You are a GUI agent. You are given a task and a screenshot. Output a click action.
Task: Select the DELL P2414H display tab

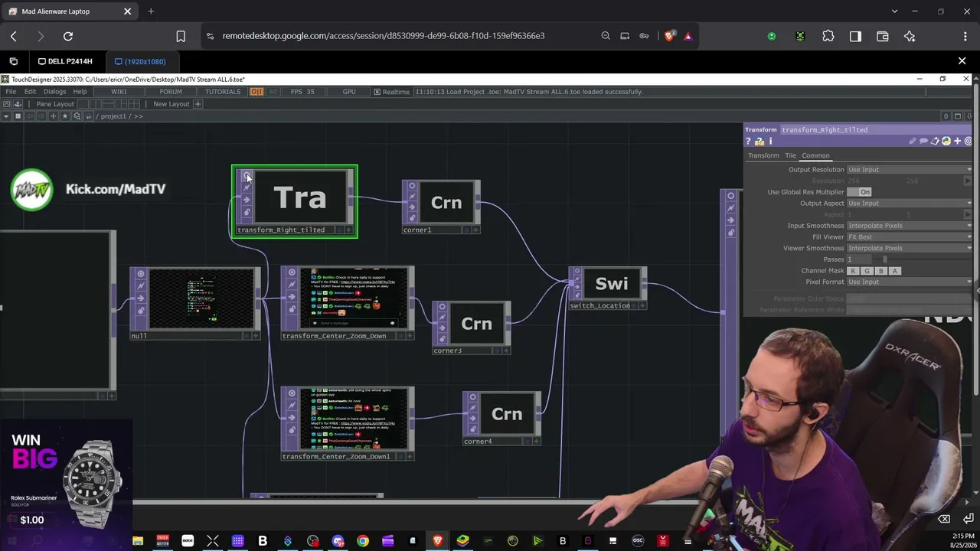[x=65, y=61]
